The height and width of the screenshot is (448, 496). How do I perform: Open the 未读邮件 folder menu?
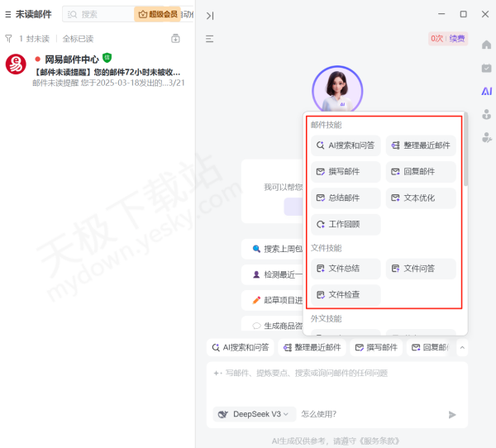tap(28, 14)
